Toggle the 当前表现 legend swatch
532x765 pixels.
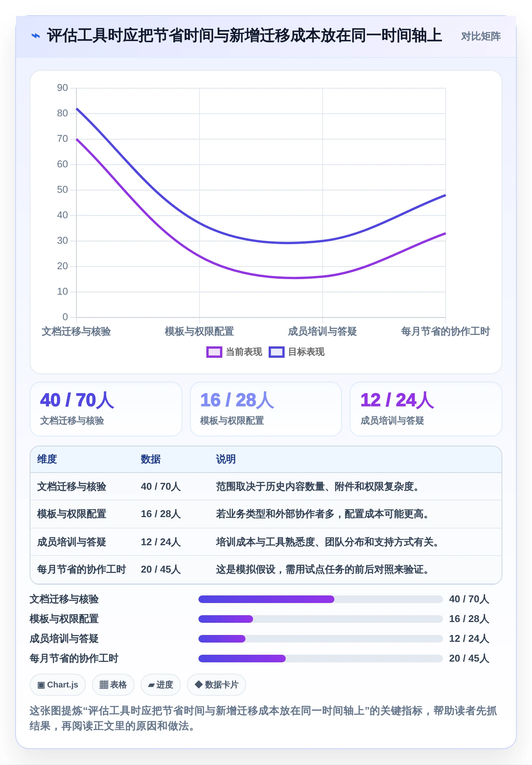(x=214, y=352)
